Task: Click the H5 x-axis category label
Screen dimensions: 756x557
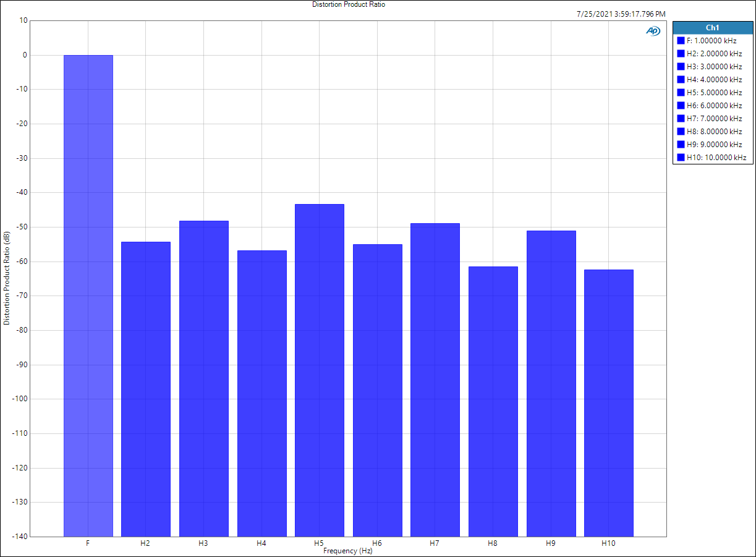Action: pyautogui.click(x=319, y=543)
